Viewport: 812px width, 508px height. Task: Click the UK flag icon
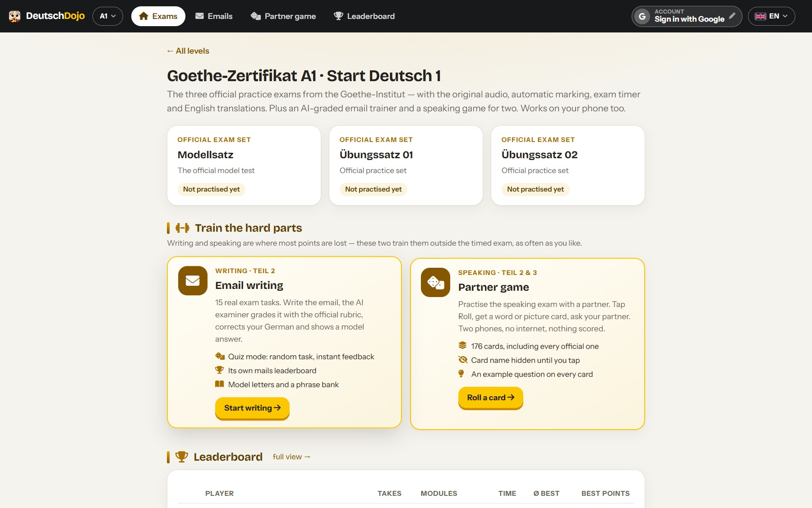761,16
